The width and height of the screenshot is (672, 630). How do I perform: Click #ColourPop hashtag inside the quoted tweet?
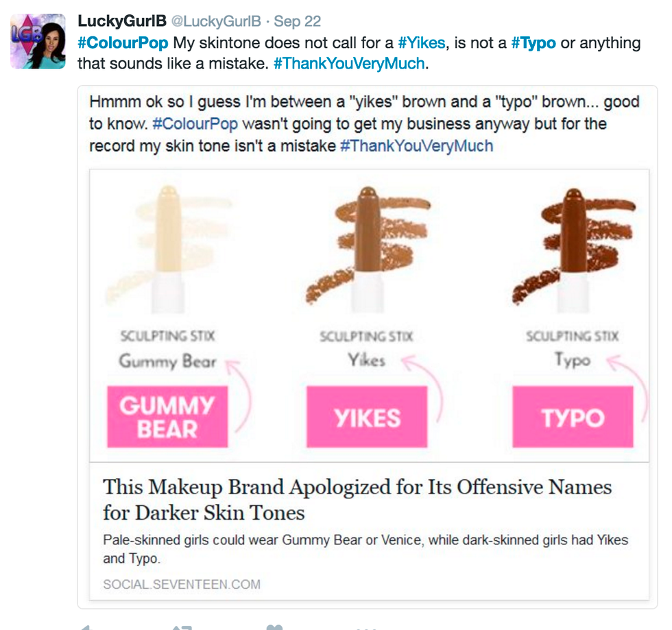(195, 124)
